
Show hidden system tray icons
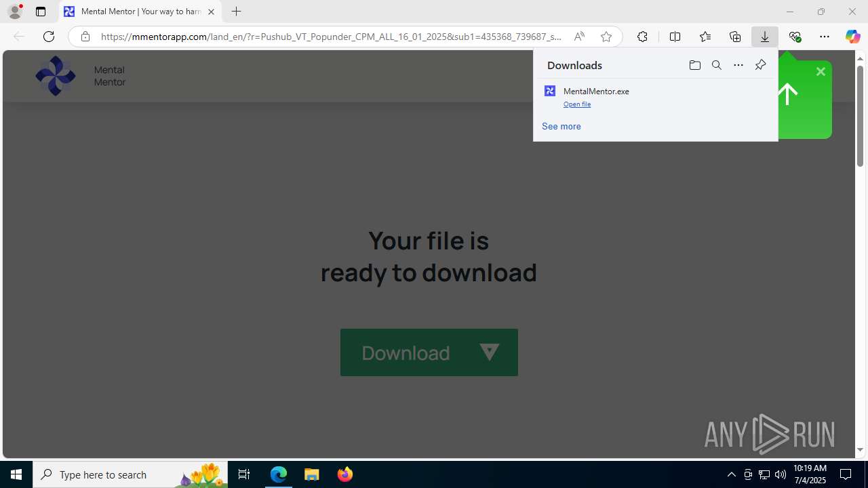[731, 474]
